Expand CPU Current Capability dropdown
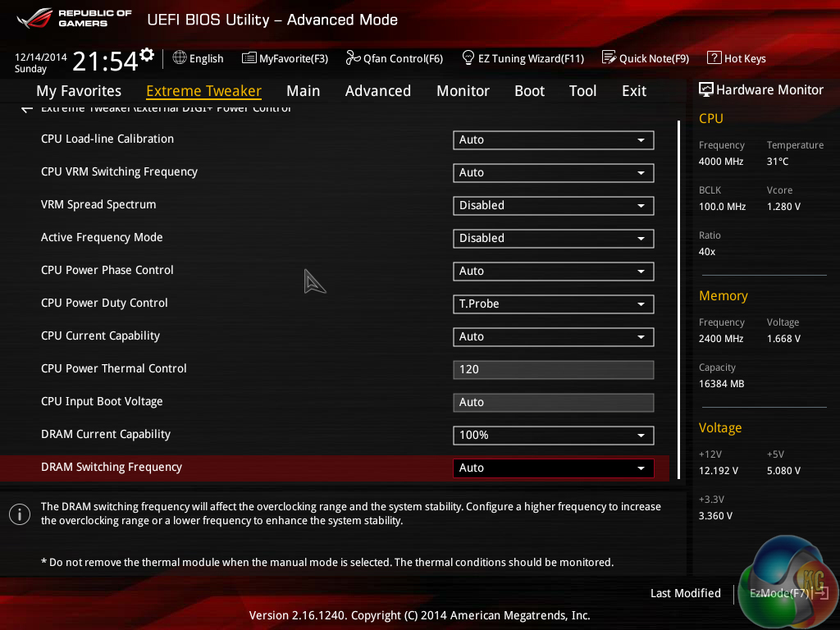This screenshot has height=630, width=840. point(554,337)
